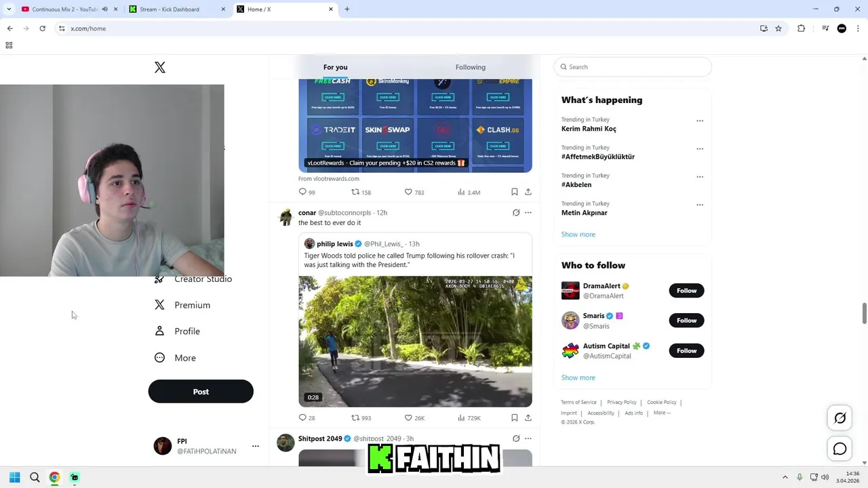Open philip lewis profile in quoted post
The image size is (868, 488).
coord(335,244)
